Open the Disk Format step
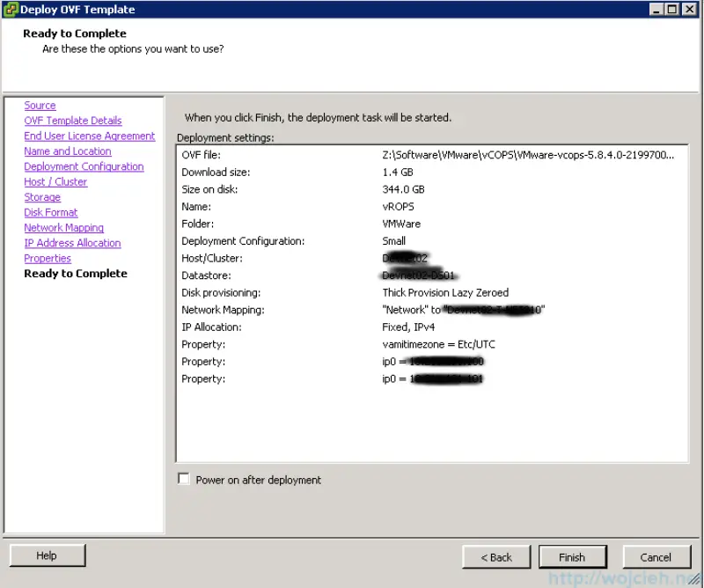This screenshot has height=588, width=704. pos(50,212)
